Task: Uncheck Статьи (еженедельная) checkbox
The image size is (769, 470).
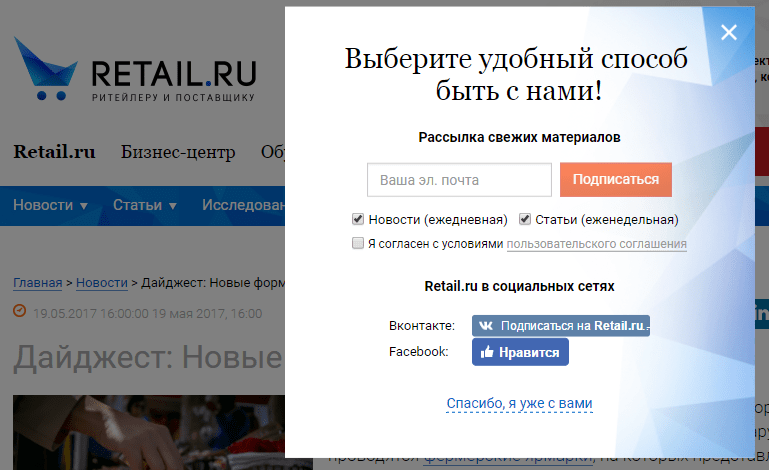Action: click(525, 219)
